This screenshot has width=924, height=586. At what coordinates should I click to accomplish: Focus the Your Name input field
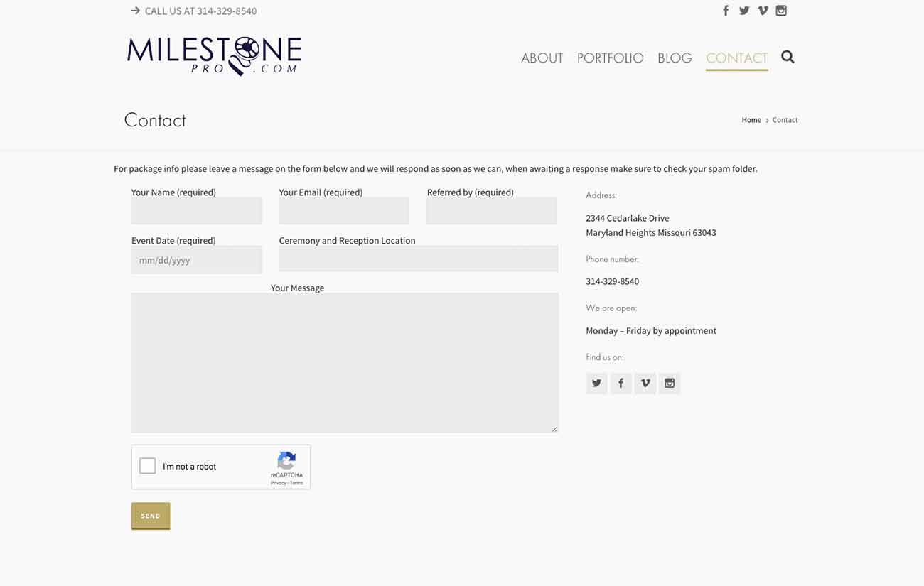(196, 211)
